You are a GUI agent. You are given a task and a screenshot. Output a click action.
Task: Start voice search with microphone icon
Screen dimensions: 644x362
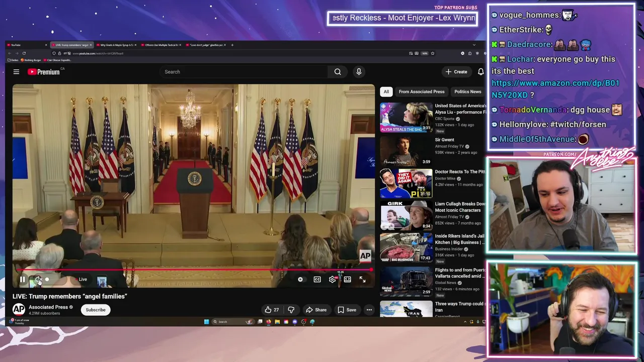[359, 72]
